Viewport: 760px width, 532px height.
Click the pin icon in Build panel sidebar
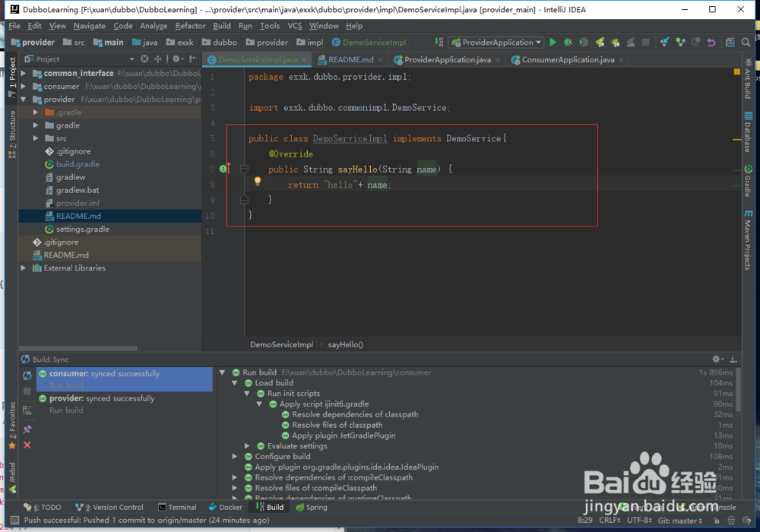pyautogui.click(x=27, y=429)
